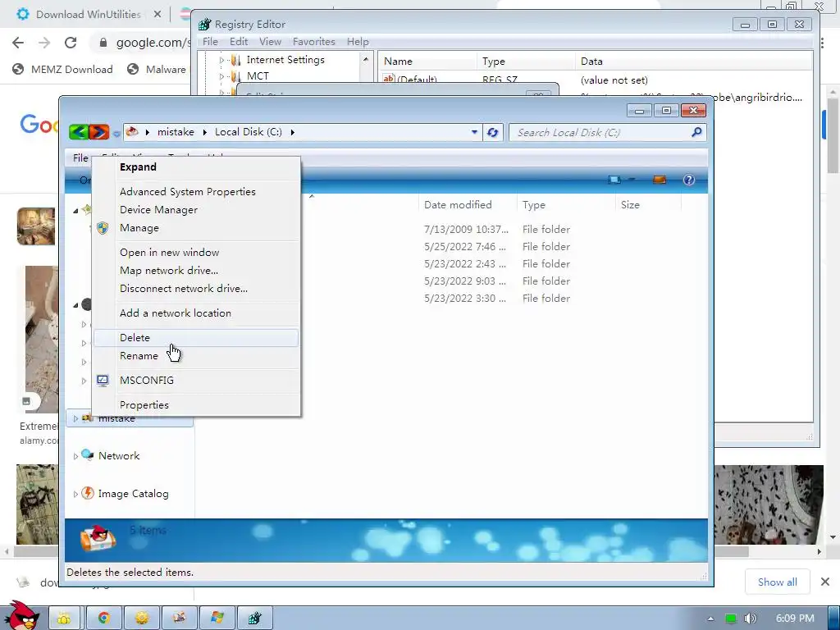Expand the MCT key in Registry Editor

pyautogui.click(x=221, y=76)
